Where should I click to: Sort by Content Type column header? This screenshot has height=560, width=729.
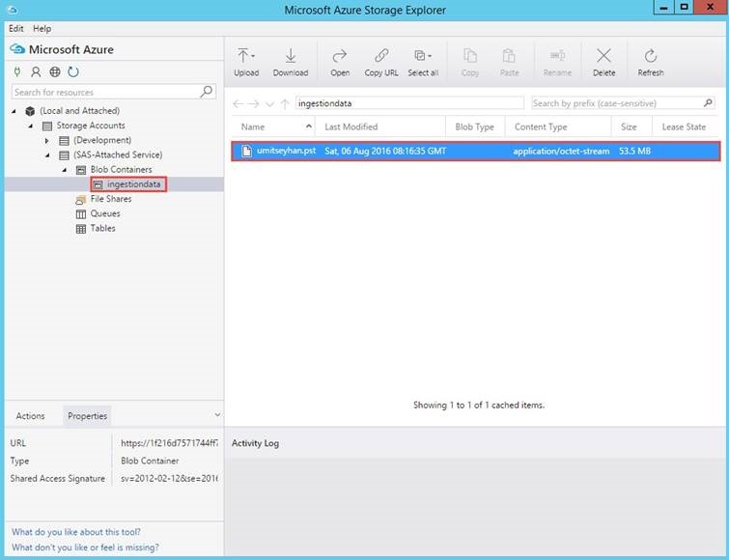(x=558, y=126)
